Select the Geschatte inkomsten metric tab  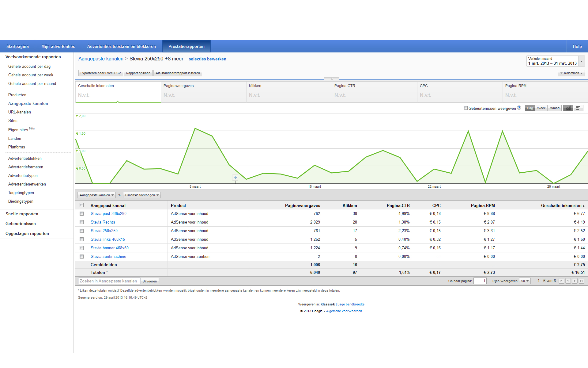coord(118,92)
